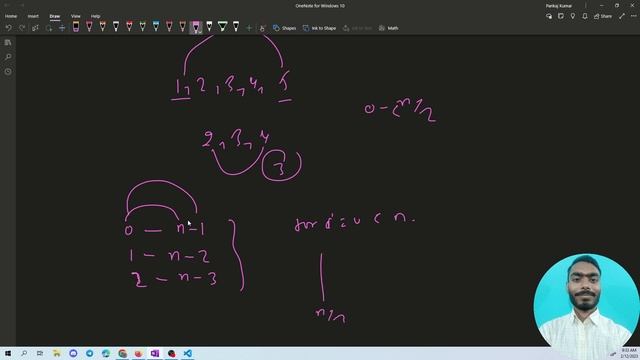Enable Ink to Shape

[x=320, y=28]
